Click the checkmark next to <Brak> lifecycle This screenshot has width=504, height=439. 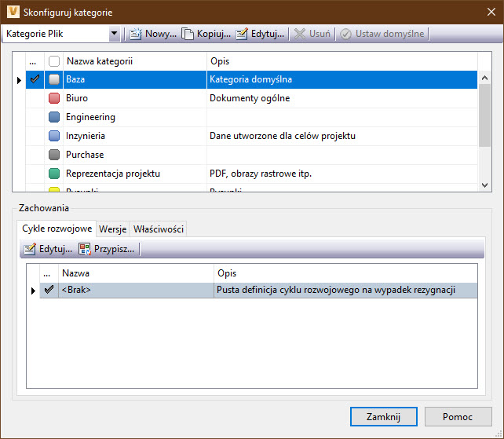(x=49, y=290)
